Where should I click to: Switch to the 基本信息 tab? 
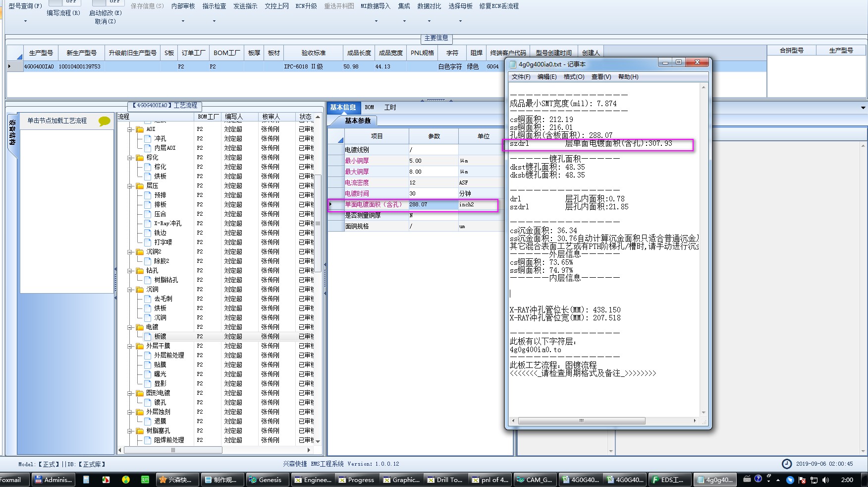(343, 107)
